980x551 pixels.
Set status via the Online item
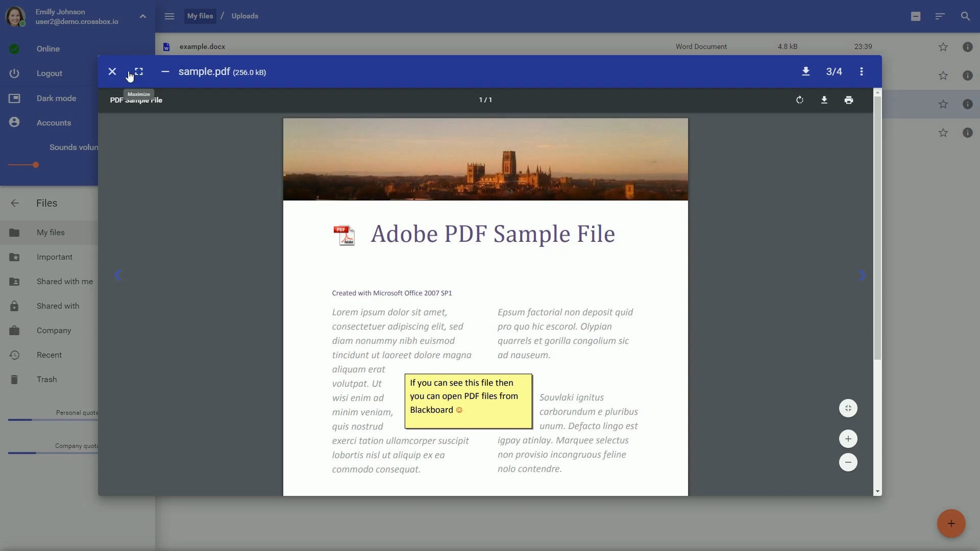tap(49, 49)
